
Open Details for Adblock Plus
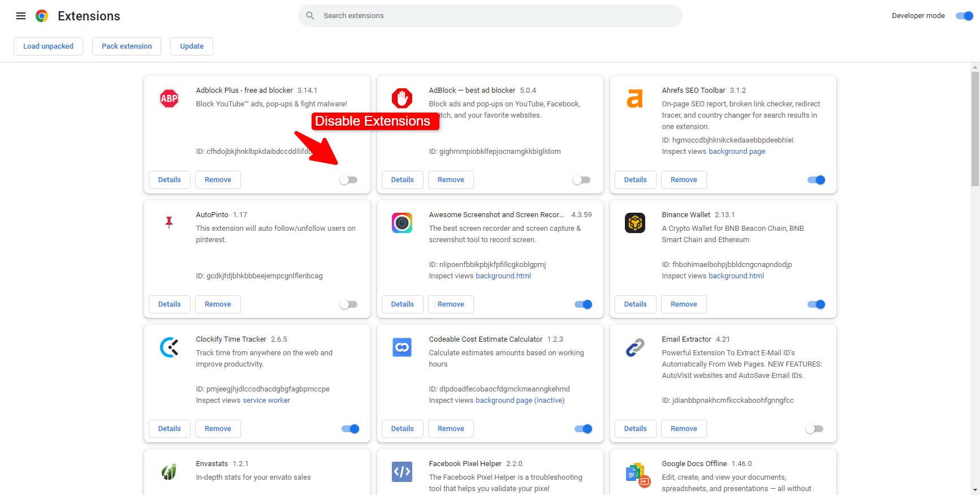coord(170,180)
